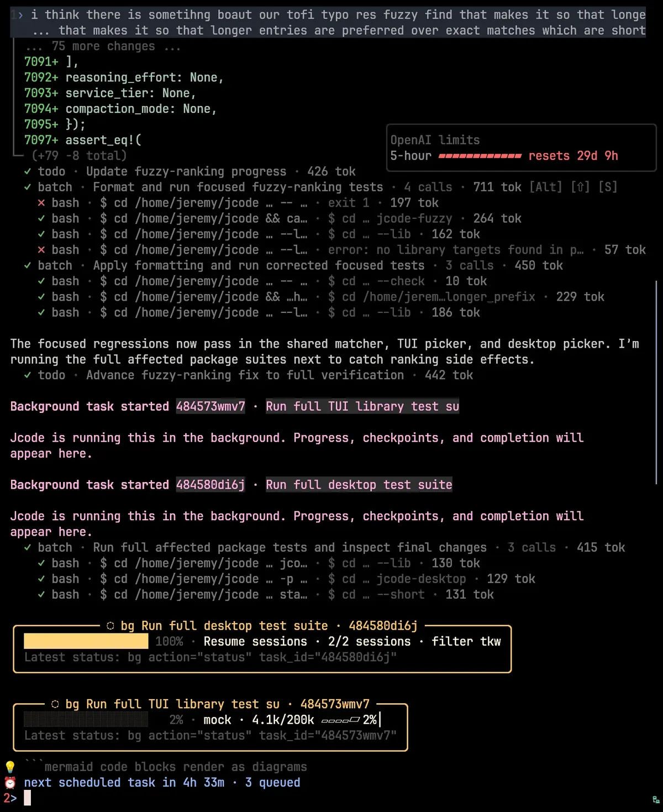Click diff line '7093+ service_tier: None,'
The image size is (663, 812).
click(x=110, y=93)
